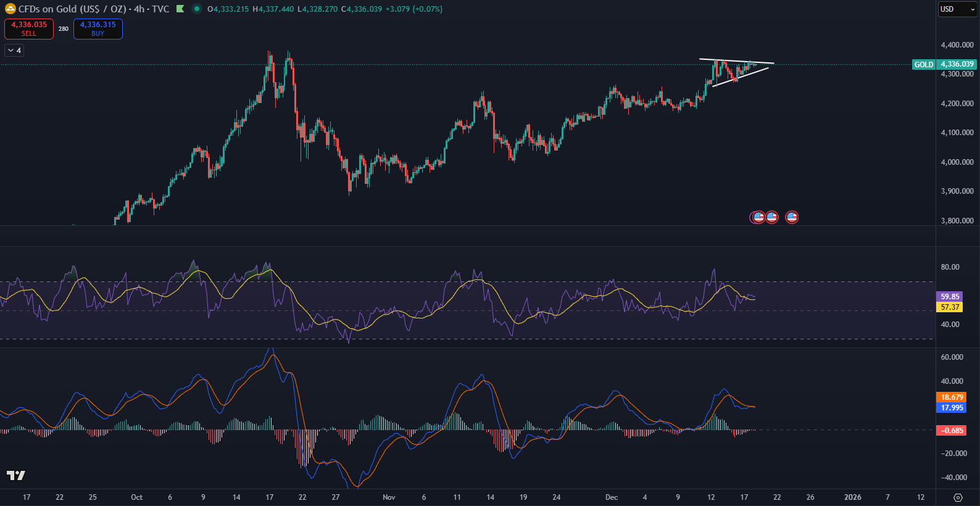Click the yellow RSI moving average label 57.37
The image size is (980, 506).
(x=950, y=307)
